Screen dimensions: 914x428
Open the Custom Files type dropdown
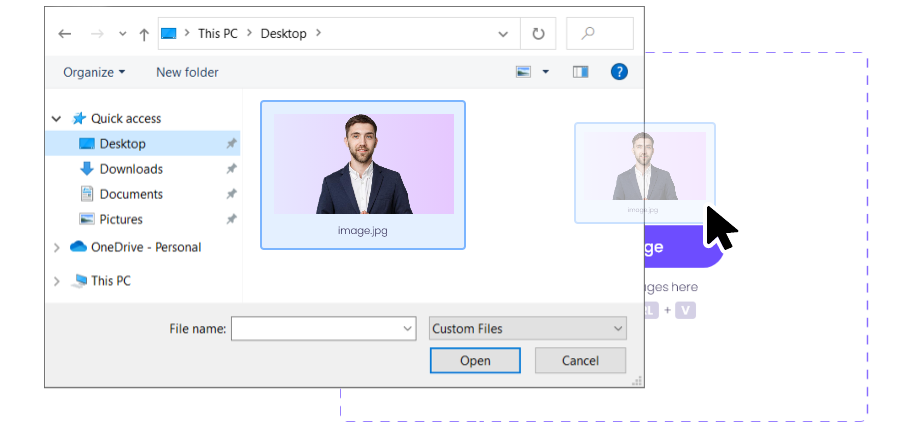click(527, 328)
